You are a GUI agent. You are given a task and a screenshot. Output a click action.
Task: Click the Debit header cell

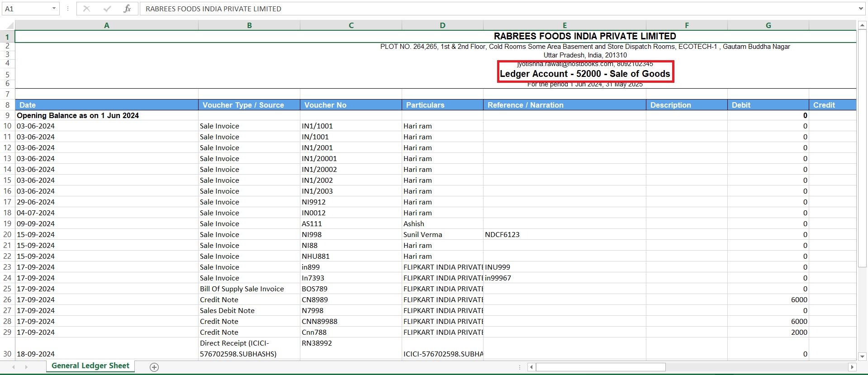click(768, 105)
